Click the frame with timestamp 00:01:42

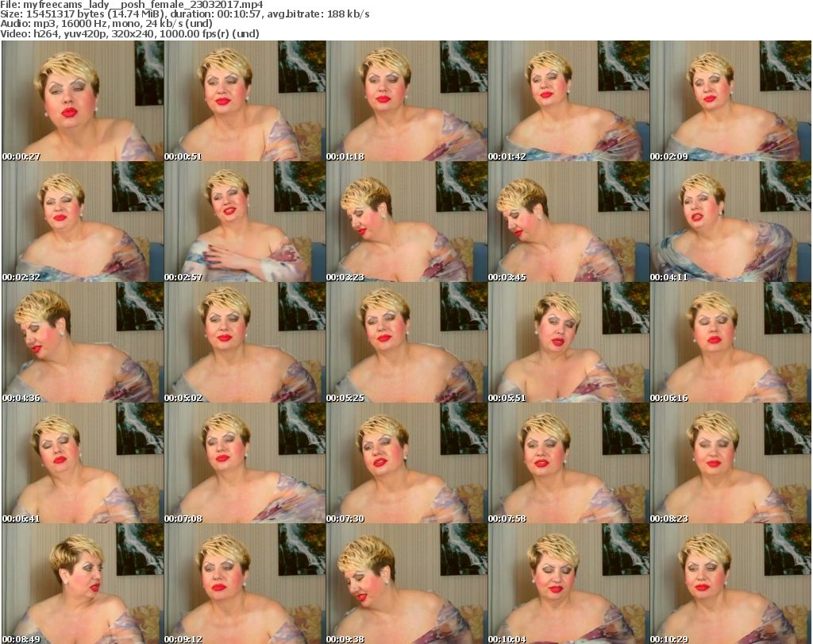[x=568, y=101]
